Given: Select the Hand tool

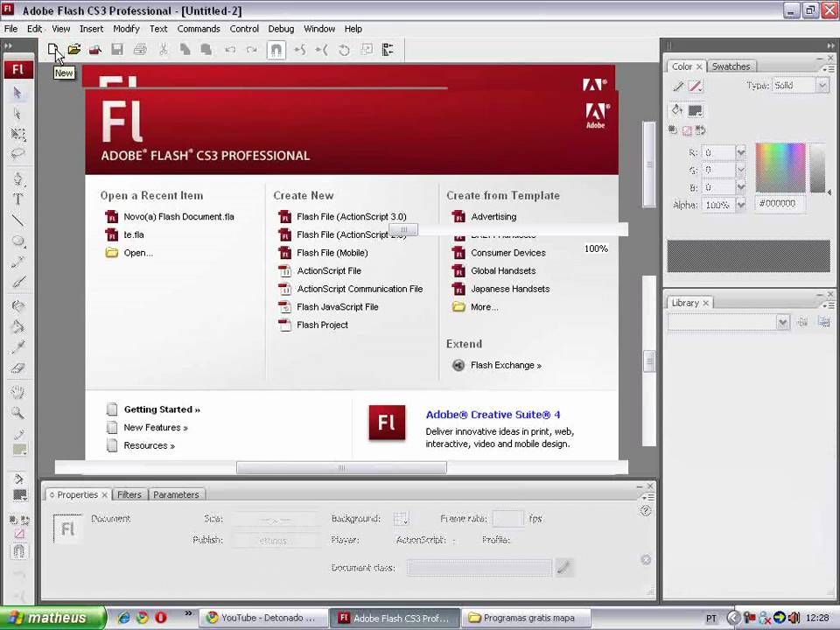Looking at the screenshot, I should [17, 392].
